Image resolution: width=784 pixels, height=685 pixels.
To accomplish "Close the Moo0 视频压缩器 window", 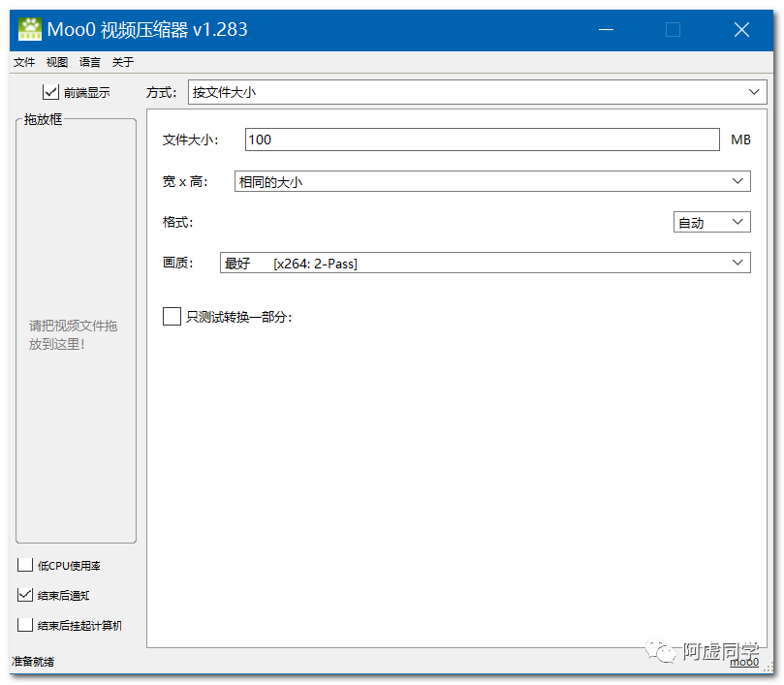I will [x=741, y=30].
